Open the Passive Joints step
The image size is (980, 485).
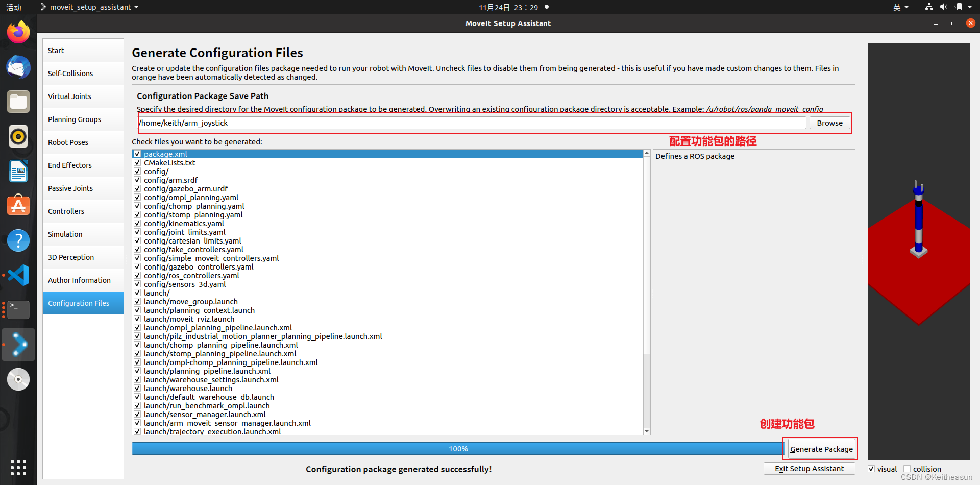(x=83, y=188)
